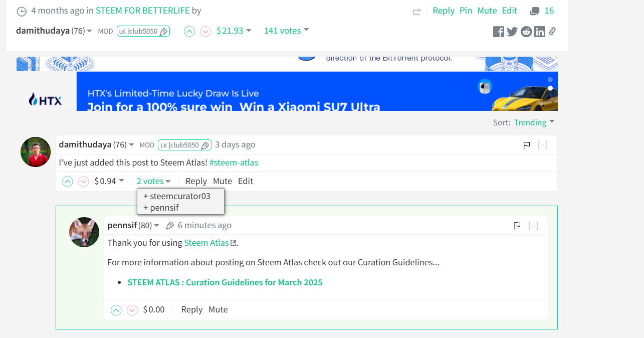This screenshot has width=644, height=338.
Task: Collapse damithudaya's comment with [-]
Action: 542,145
